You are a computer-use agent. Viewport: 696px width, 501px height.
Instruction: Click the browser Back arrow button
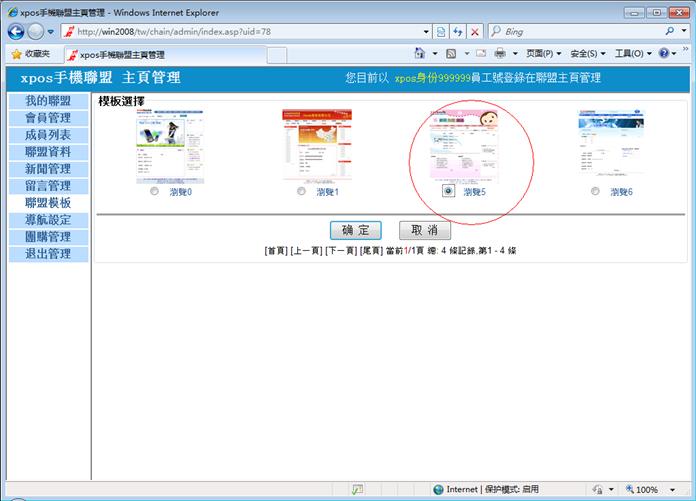[16, 32]
